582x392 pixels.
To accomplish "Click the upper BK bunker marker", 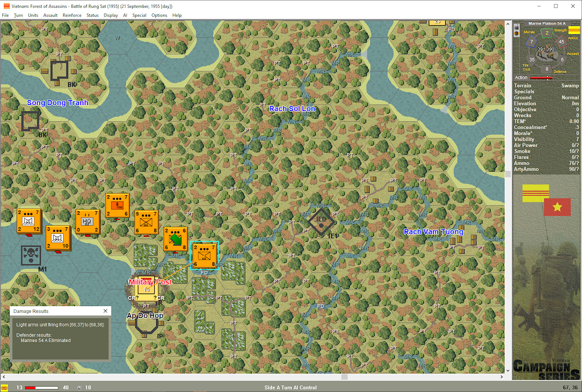I will [59, 71].
